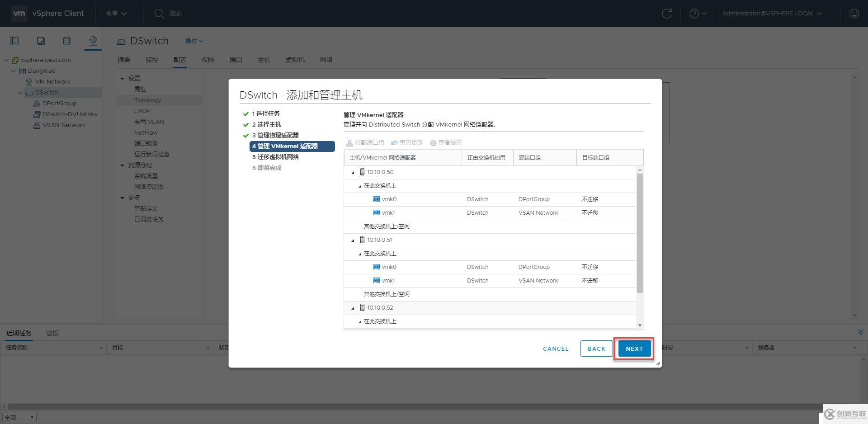868x424 pixels.
Task: Go to wizard step 2 选择主机
Action: pos(266,124)
